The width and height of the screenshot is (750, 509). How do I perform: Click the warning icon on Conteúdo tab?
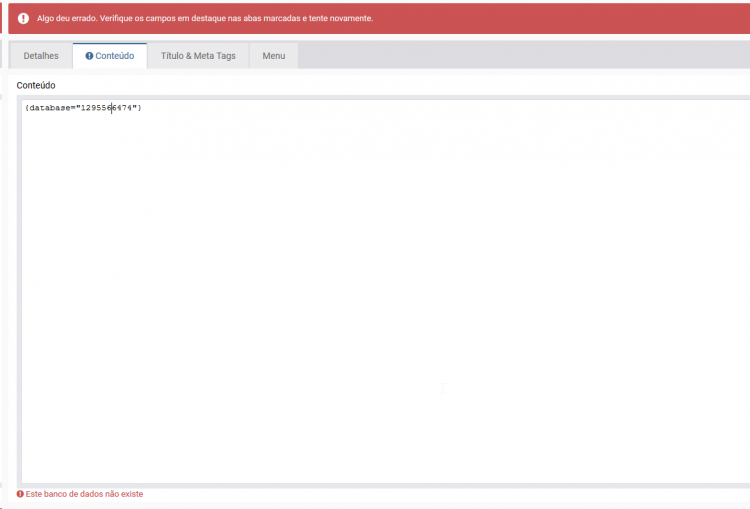(89, 56)
